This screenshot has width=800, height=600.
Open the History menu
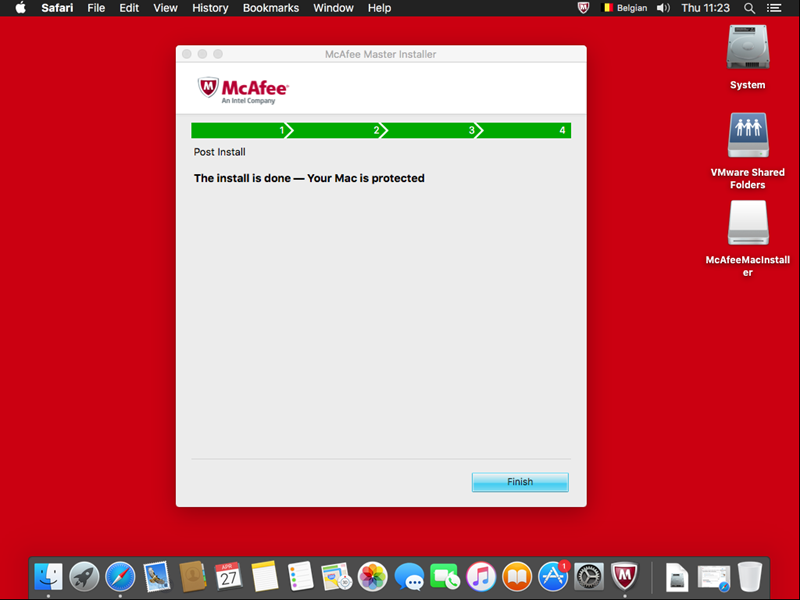tap(210, 8)
